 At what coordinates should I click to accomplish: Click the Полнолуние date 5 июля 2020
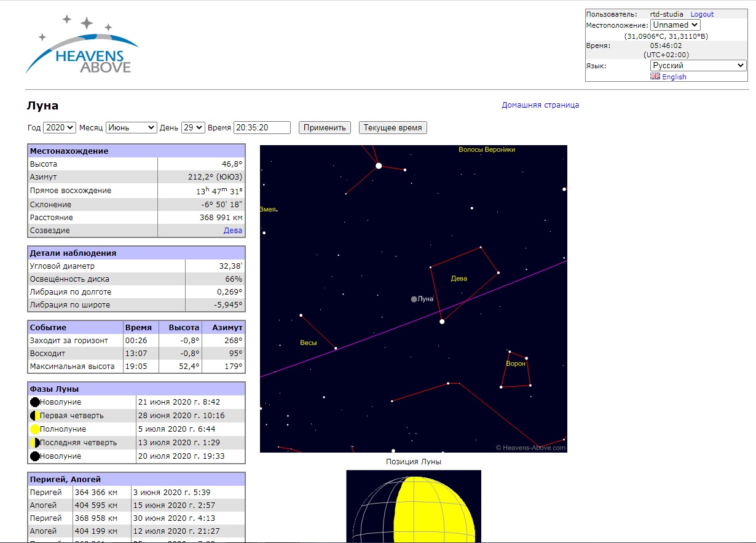click(x=177, y=429)
